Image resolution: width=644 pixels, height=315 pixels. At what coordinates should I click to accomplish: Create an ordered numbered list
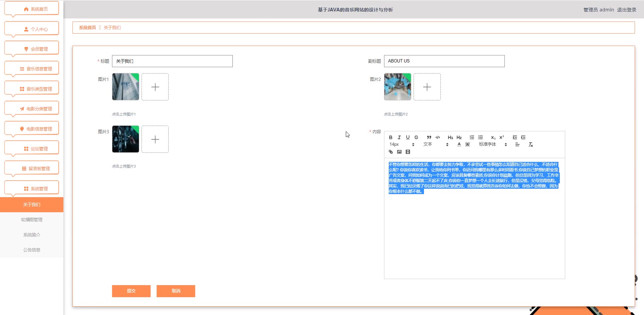[472, 137]
